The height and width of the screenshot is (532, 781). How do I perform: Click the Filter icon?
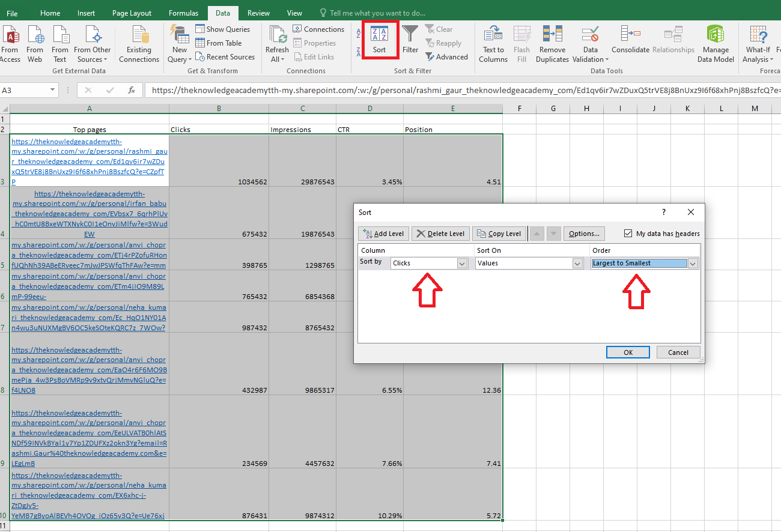coord(410,39)
